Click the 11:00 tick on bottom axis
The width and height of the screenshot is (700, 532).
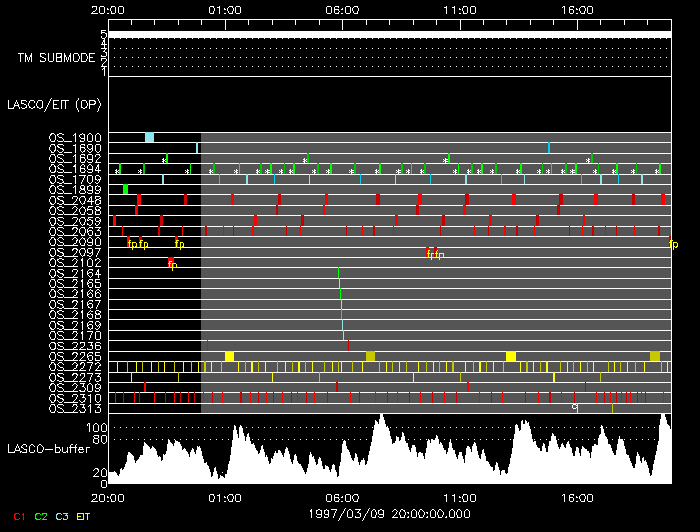[459, 495]
